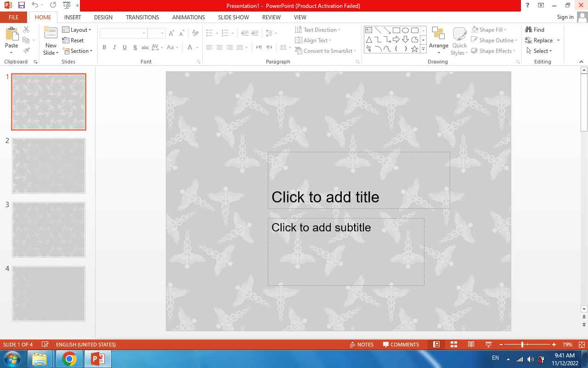Viewport: 588px width, 368px height.
Task: Switch to Slide Sorter view icon
Action: click(453, 345)
